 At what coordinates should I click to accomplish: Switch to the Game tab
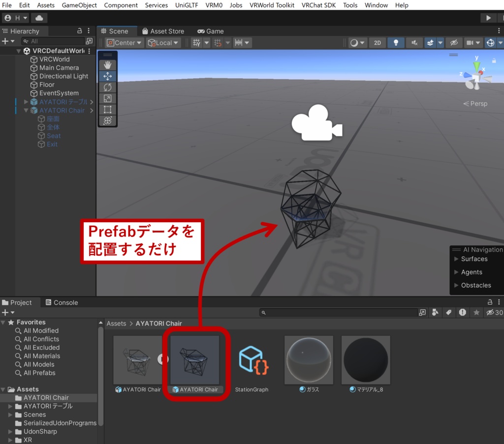[x=211, y=31]
